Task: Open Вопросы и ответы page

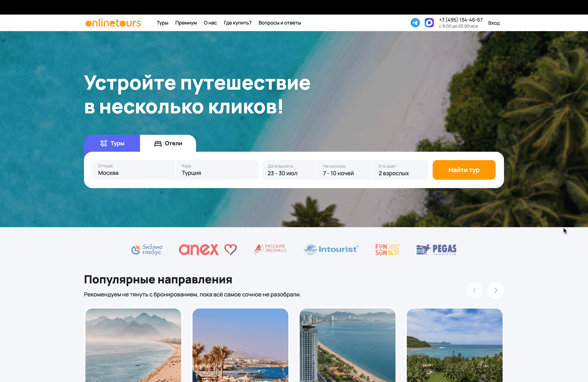Action: [x=280, y=23]
